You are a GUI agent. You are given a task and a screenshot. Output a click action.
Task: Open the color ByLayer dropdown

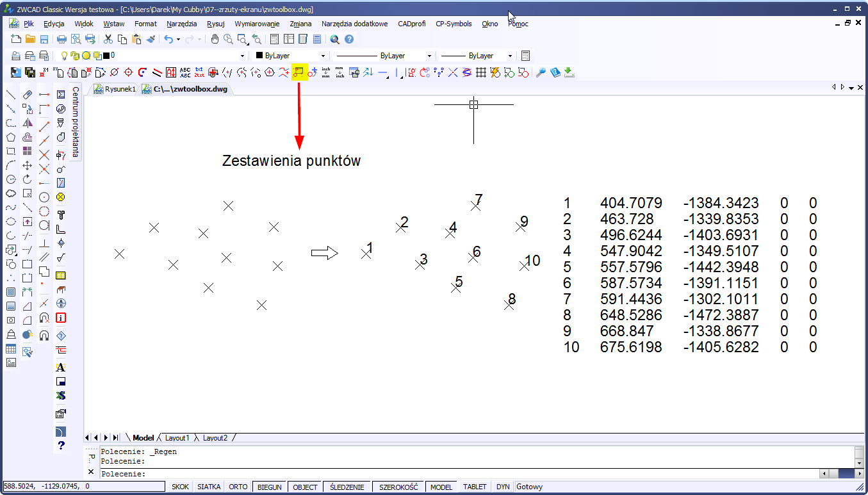point(323,56)
